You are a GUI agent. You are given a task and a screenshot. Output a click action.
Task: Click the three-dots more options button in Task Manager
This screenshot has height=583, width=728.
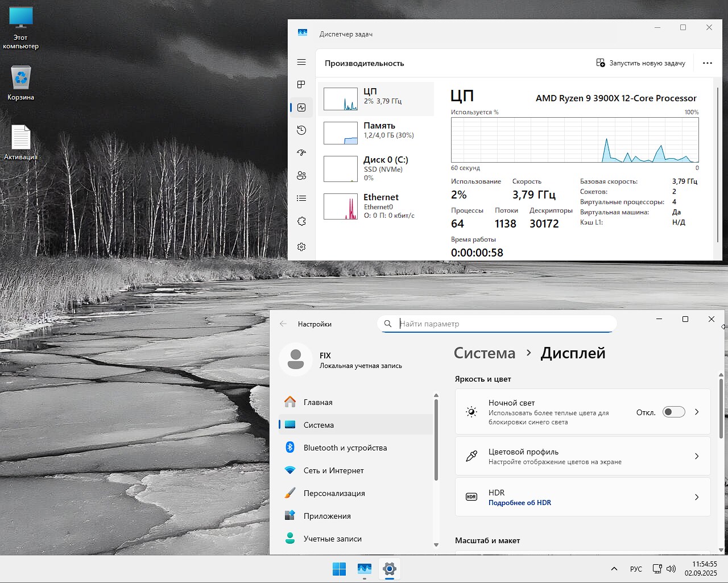pyautogui.click(x=708, y=63)
